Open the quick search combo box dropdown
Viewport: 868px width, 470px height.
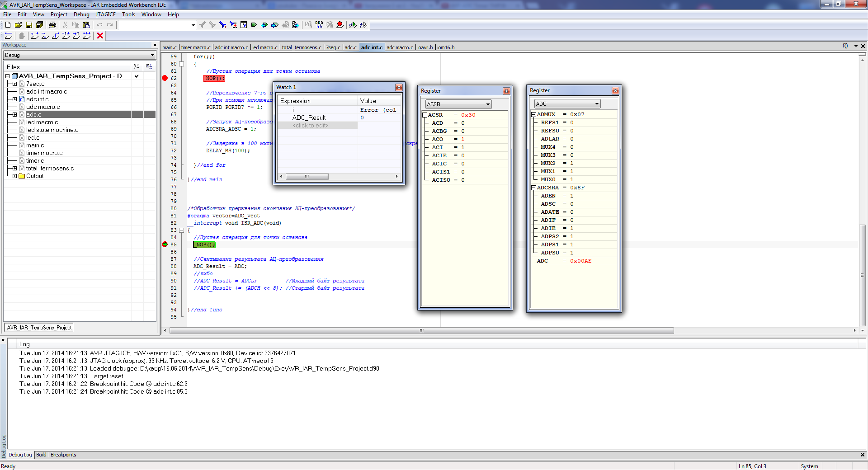[x=193, y=25]
